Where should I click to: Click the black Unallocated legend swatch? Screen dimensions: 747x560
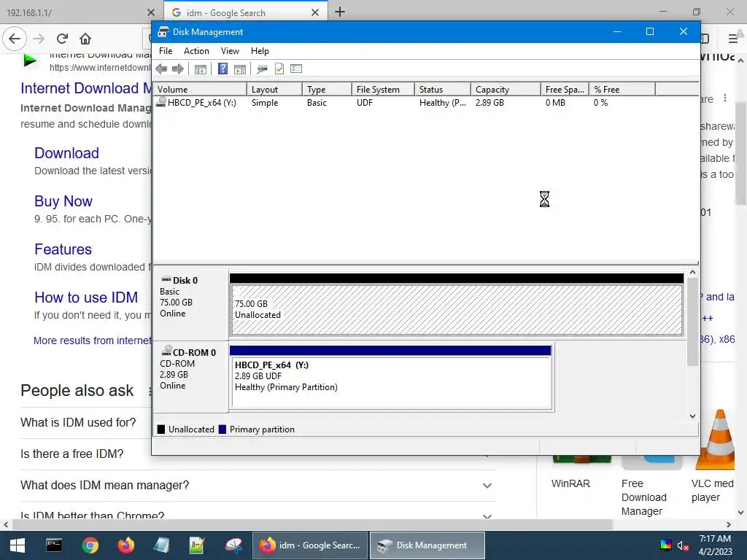[161, 429]
